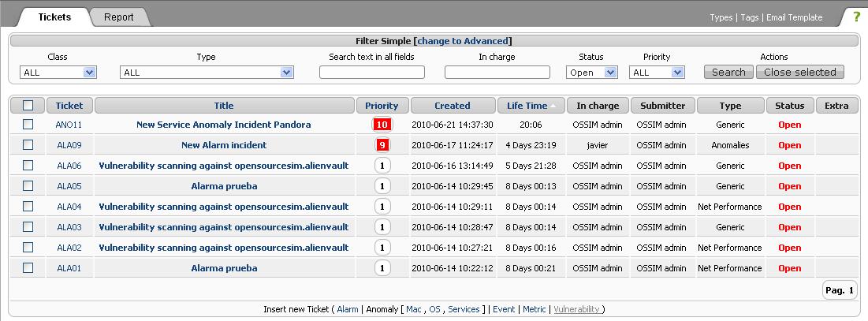Open the Status dropdown set to Open
The image size is (868, 321).
[x=591, y=73]
